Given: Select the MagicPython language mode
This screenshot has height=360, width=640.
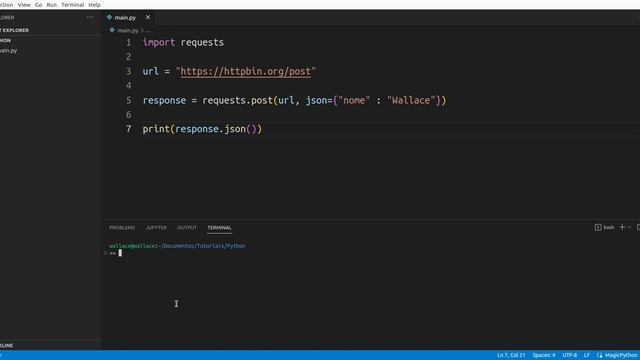Looking at the screenshot, I should click(620, 355).
